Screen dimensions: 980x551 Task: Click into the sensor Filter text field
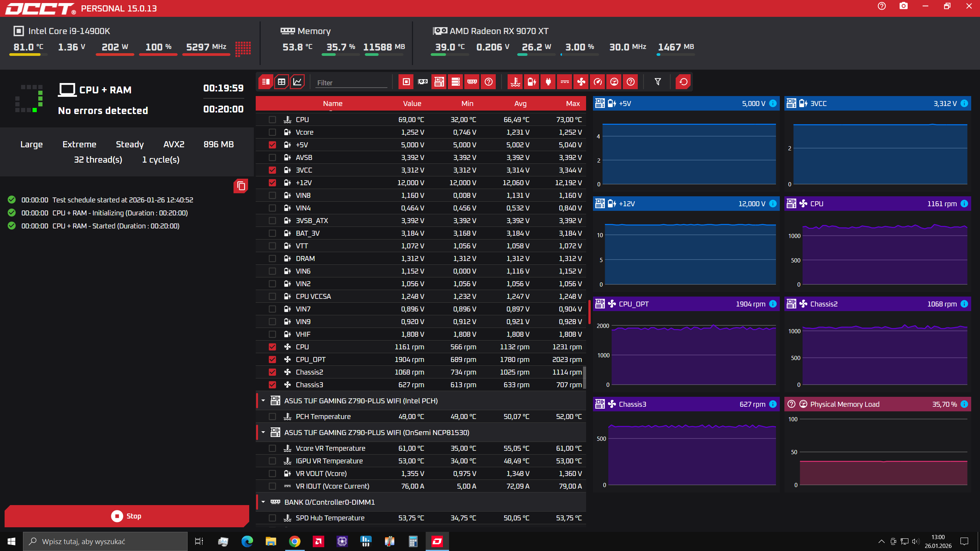tap(351, 83)
